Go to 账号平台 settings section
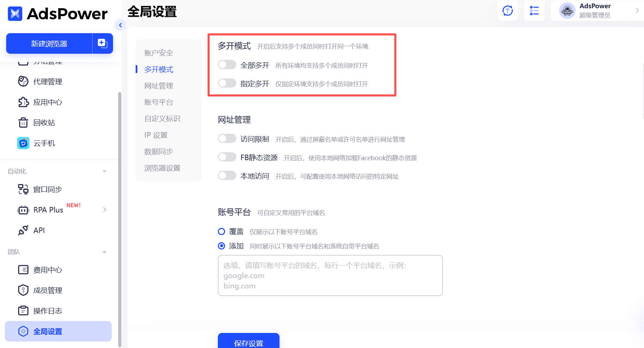This screenshot has height=348, width=644. click(159, 102)
